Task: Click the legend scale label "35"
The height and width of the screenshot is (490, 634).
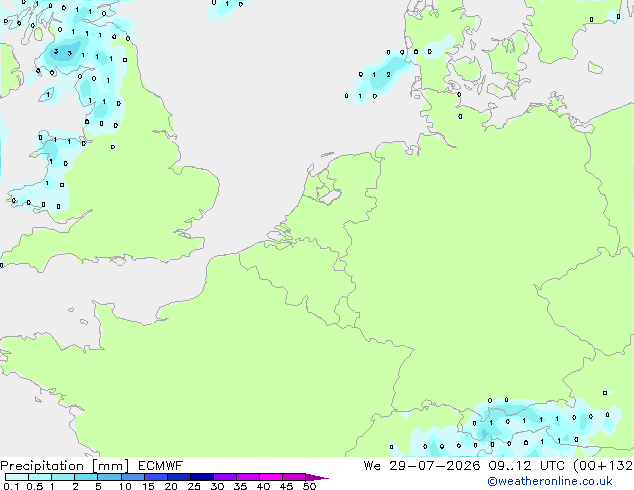Action: pyautogui.click(x=240, y=486)
